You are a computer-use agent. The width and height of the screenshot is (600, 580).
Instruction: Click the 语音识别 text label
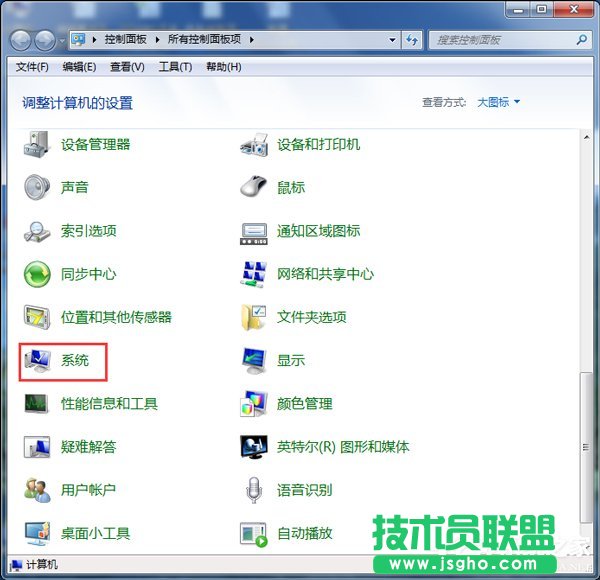(305, 490)
